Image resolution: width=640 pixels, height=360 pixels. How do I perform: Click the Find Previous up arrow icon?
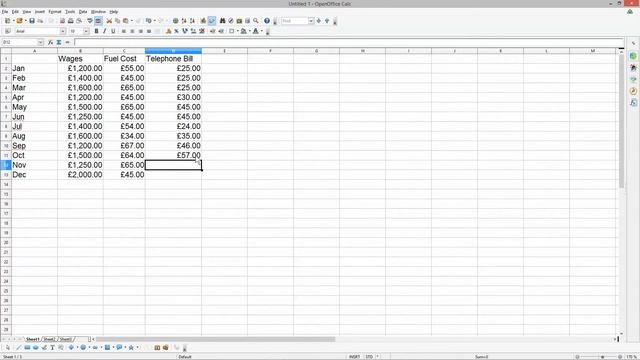(x=327, y=21)
